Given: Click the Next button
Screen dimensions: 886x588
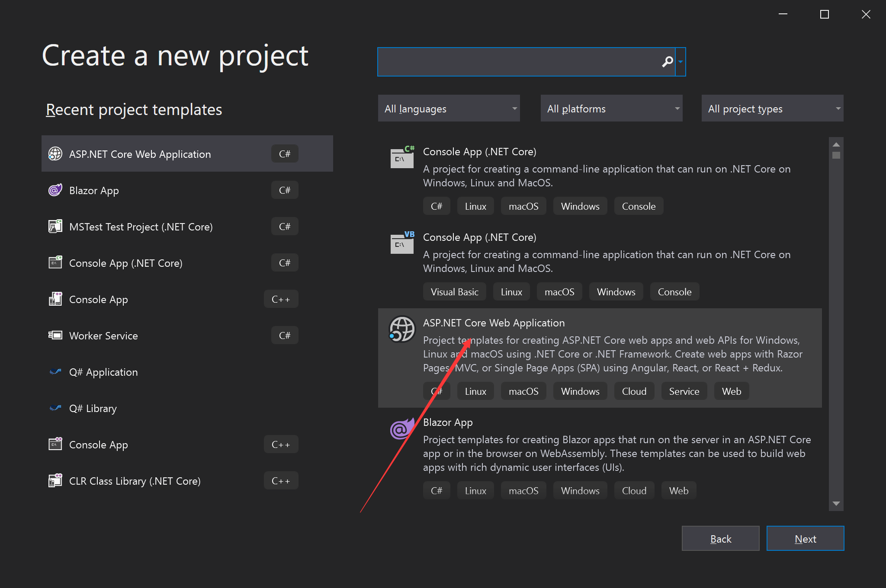Looking at the screenshot, I should 805,539.
